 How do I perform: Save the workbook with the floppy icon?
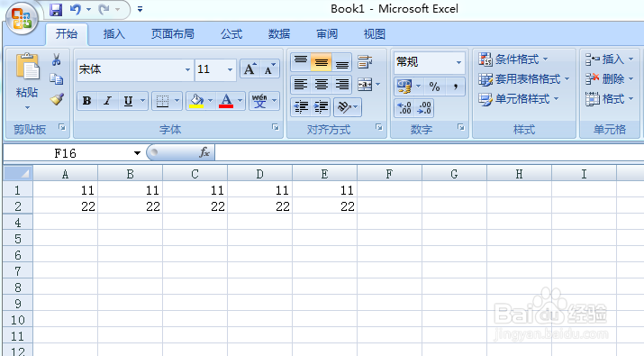click(56, 9)
